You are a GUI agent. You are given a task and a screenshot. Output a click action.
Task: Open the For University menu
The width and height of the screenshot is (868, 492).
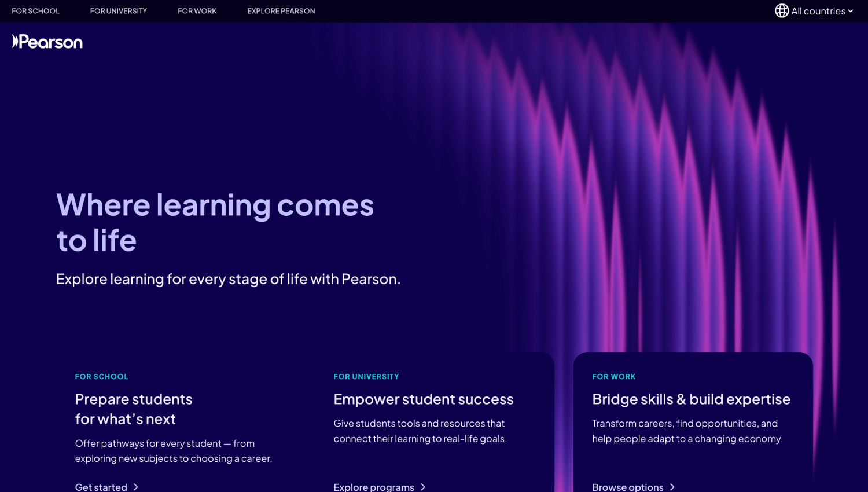click(119, 11)
